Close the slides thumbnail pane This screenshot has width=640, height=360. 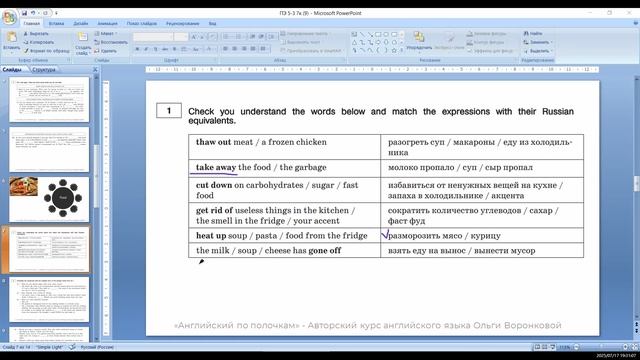95,70
